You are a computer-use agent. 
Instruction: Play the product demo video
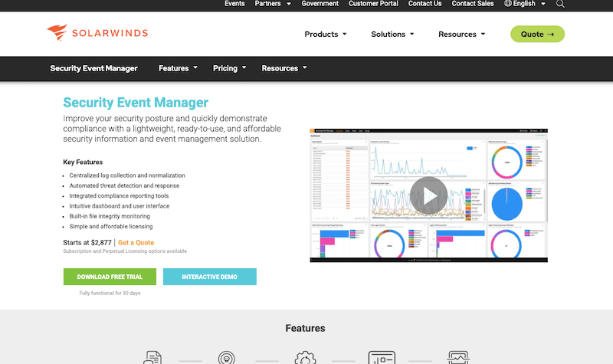428,195
